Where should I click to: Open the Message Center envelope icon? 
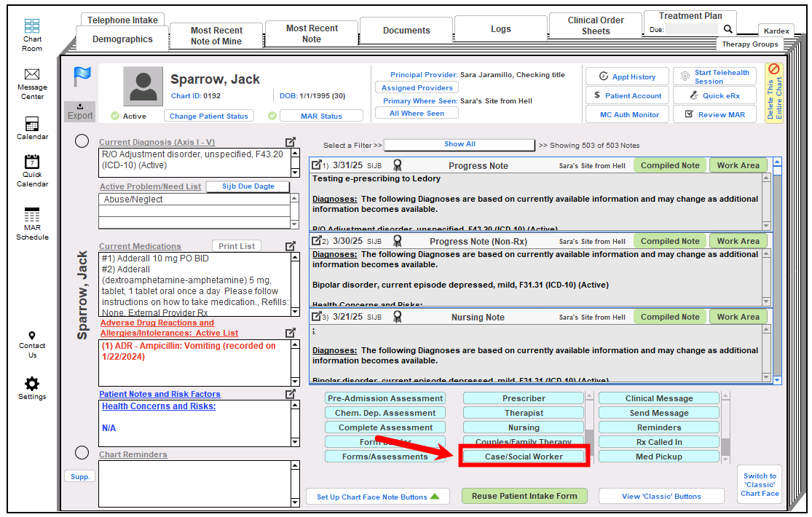[x=32, y=74]
